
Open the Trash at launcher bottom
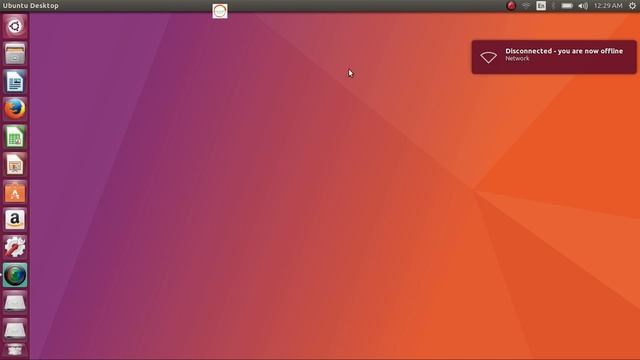click(15, 351)
